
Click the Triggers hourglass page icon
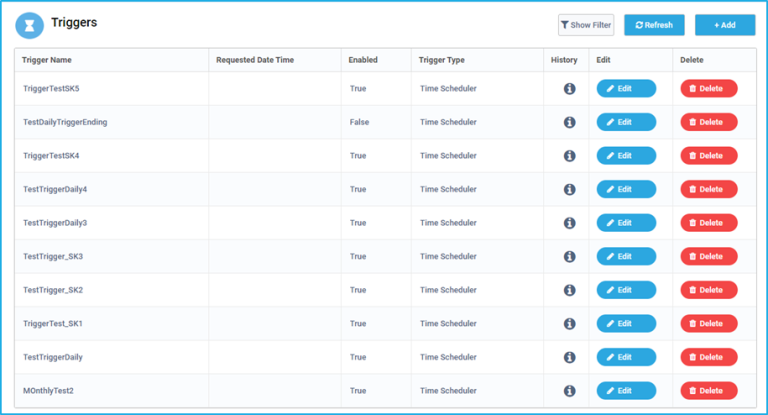coord(30,25)
